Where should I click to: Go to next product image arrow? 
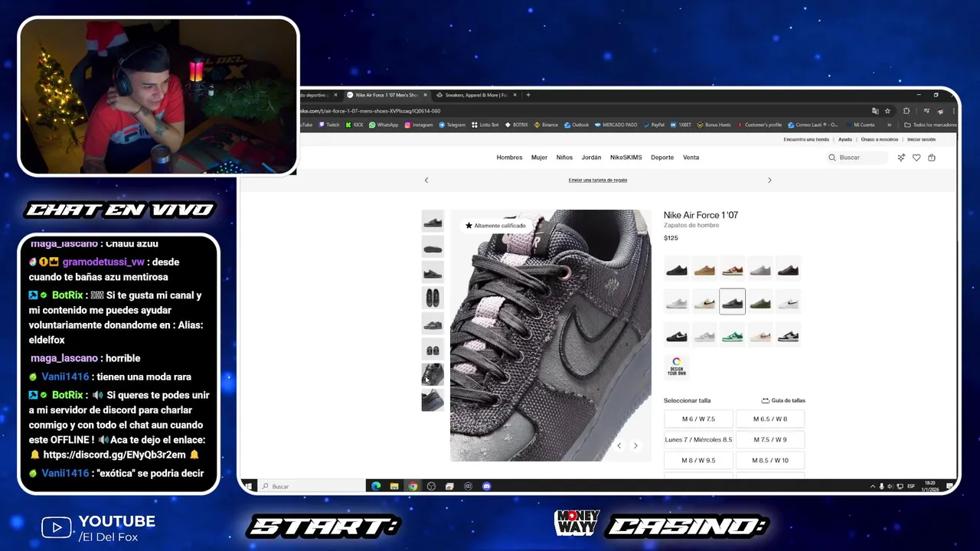pos(635,445)
